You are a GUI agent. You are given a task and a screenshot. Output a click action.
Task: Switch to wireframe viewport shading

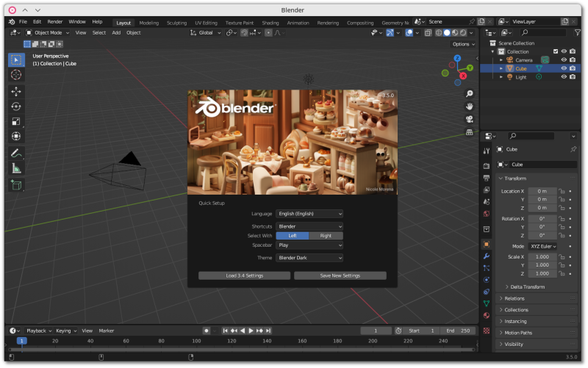tap(438, 33)
